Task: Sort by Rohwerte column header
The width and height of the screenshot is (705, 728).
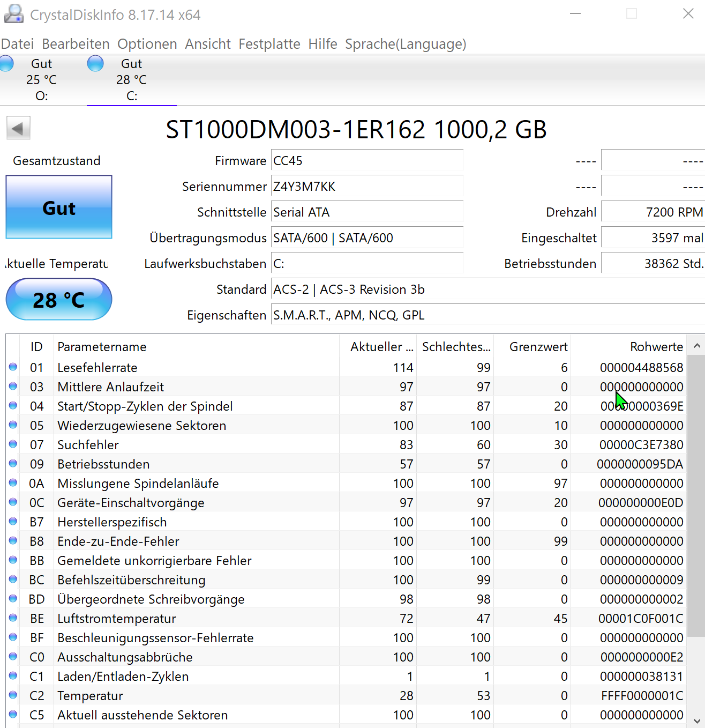Action: pos(628,347)
